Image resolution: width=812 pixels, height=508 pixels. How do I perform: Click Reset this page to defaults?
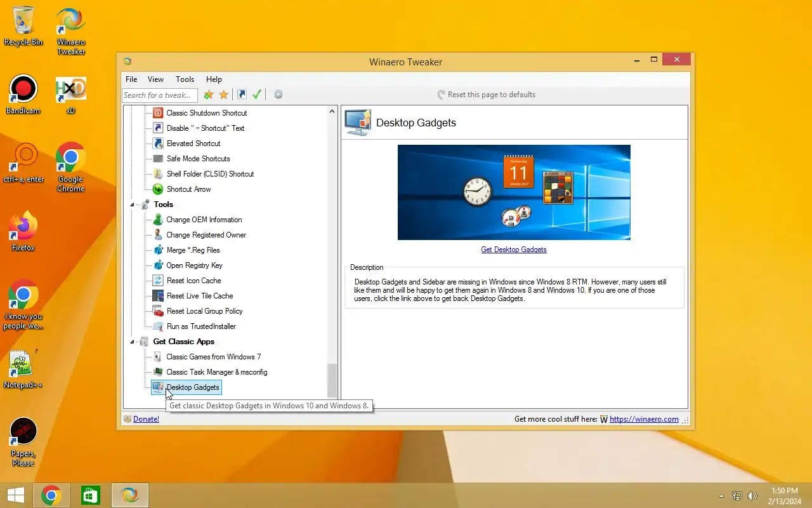[x=487, y=95]
